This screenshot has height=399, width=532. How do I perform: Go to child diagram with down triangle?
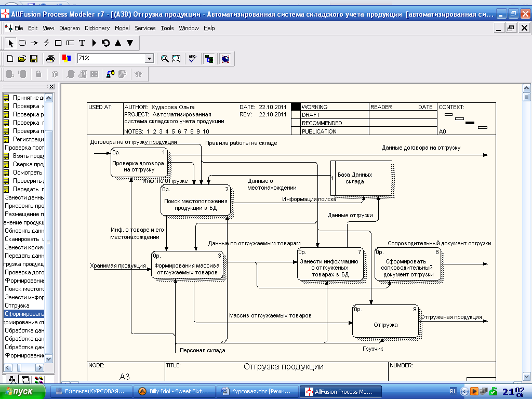point(130,43)
